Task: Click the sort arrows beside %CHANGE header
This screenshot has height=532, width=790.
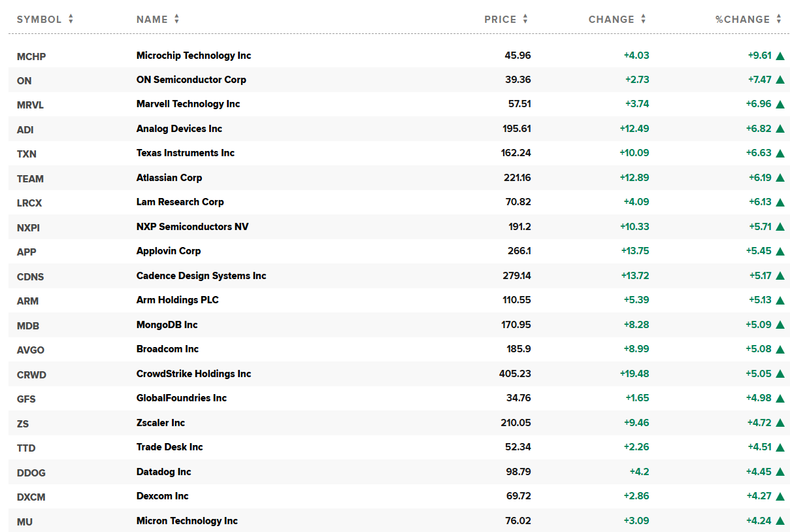Action: (779, 20)
